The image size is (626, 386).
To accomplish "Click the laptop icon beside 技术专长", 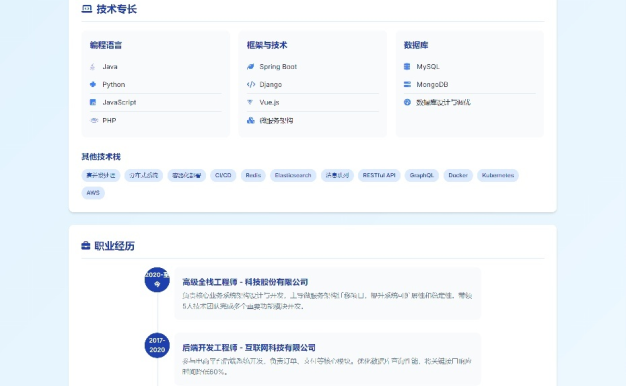I will pos(87,9).
